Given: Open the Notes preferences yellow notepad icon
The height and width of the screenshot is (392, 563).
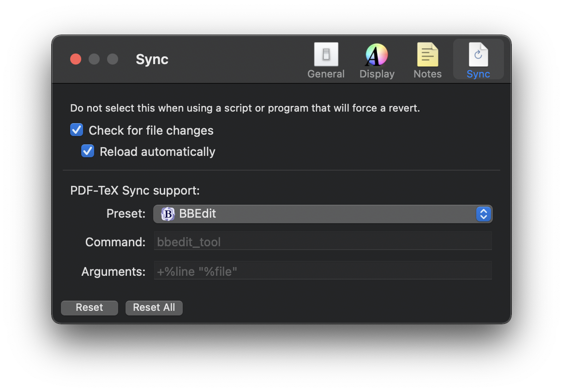Looking at the screenshot, I should [x=427, y=54].
